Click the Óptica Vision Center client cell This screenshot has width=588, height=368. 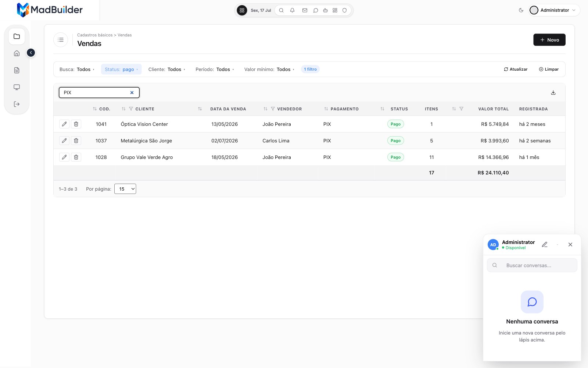[x=144, y=124]
